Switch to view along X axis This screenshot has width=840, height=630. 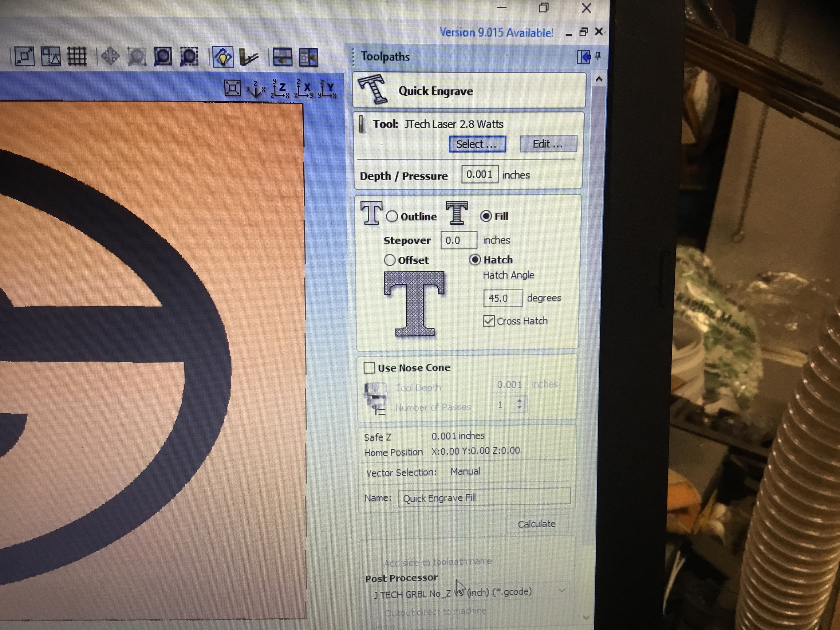304,89
